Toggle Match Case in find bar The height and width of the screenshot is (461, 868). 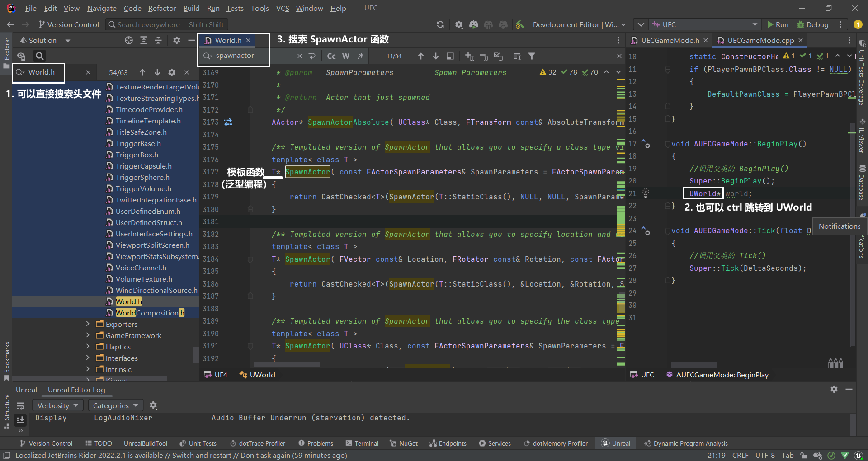pyautogui.click(x=331, y=56)
